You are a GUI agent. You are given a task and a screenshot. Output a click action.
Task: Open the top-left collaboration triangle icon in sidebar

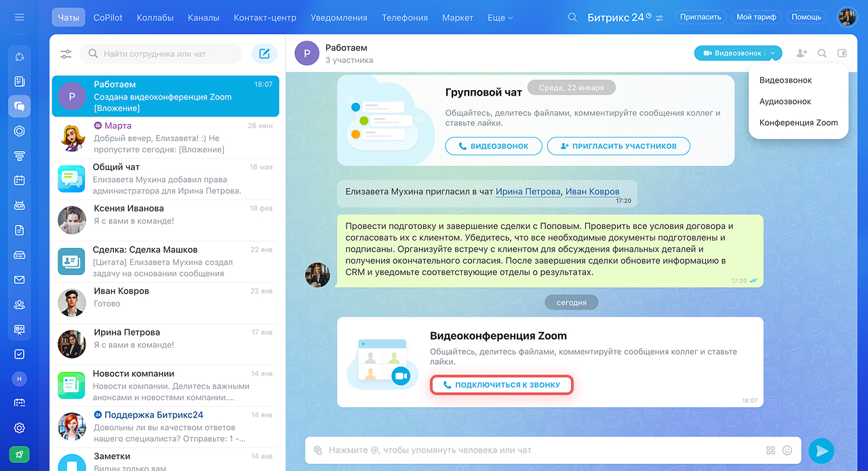coord(19,57)
